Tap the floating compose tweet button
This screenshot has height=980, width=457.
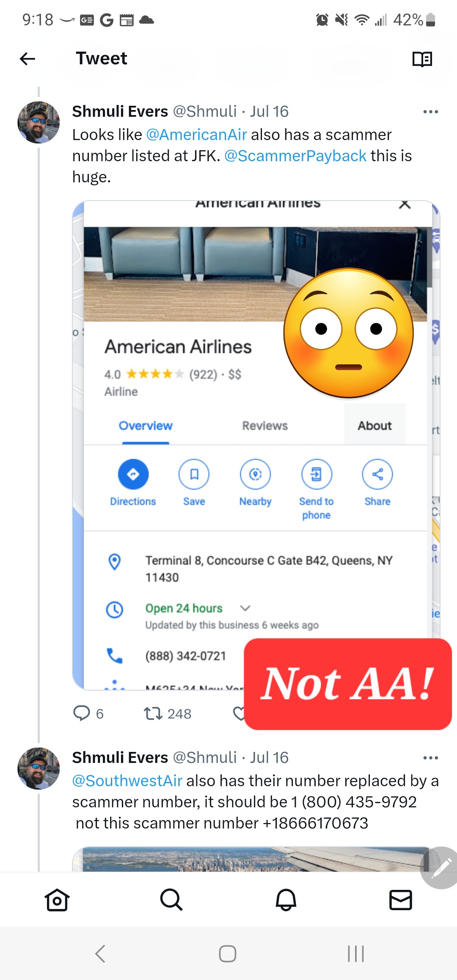tap(440, 867)
